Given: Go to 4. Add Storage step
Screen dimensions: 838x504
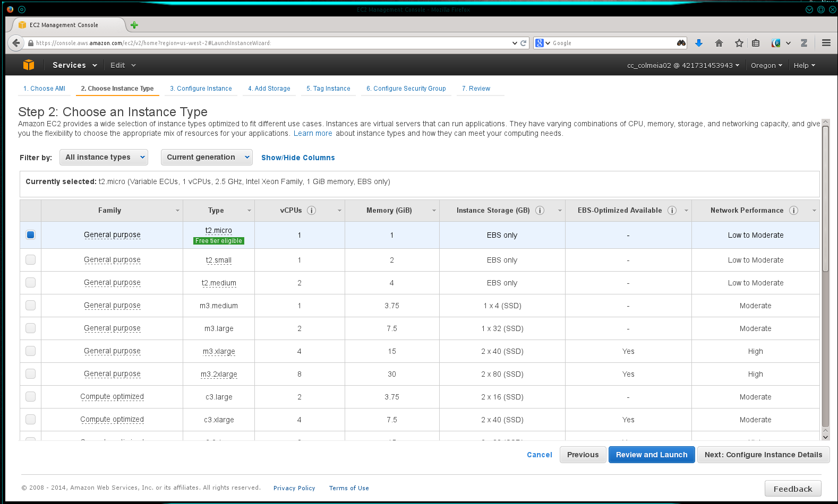Looking at the screenshot, I should coord(269,89).
